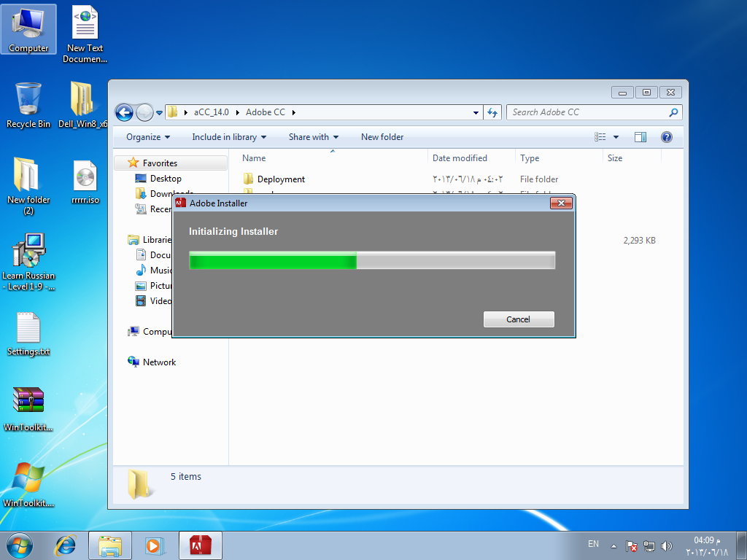
Task: Select Settings.txt on the desktop
Action: [28, 334]
